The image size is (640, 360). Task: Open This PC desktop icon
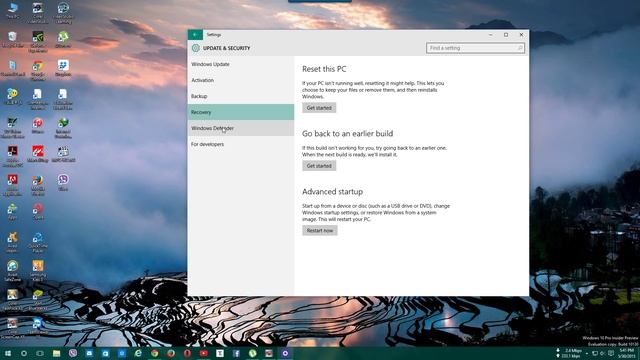pyautogui.click(x=13, y=11)
